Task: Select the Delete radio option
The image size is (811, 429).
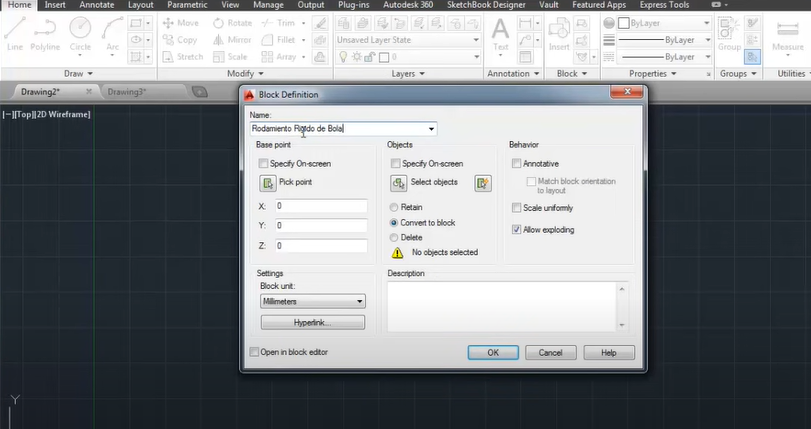Action: tap(394, 238)
